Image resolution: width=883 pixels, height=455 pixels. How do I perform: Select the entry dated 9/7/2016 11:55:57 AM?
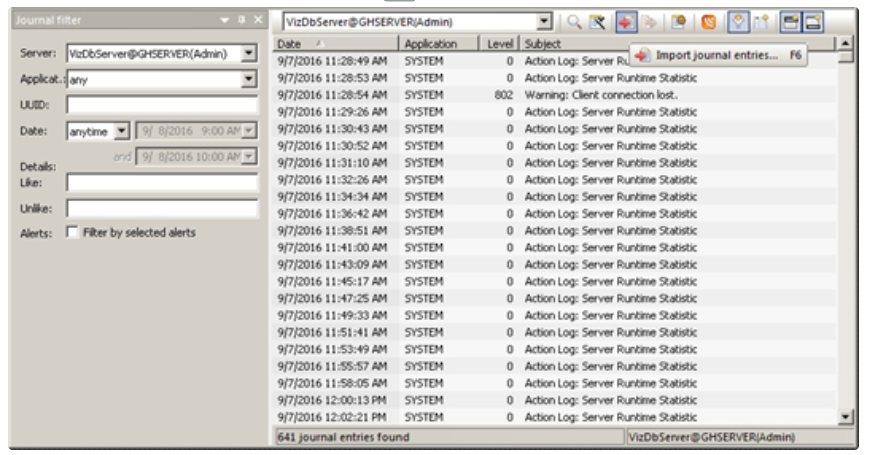555,366
